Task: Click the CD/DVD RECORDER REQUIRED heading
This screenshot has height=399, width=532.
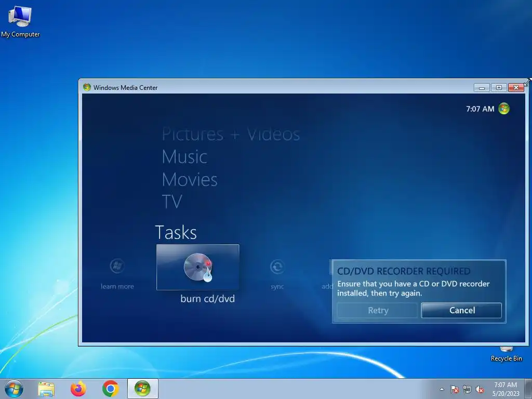Action: tap(404, 271)
